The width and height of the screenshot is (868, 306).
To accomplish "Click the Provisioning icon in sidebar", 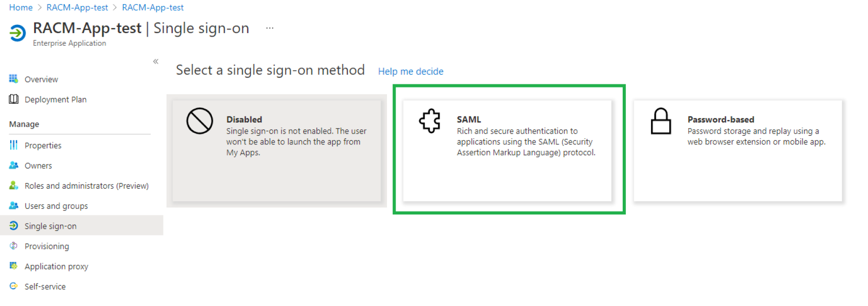I will [14, 246].
